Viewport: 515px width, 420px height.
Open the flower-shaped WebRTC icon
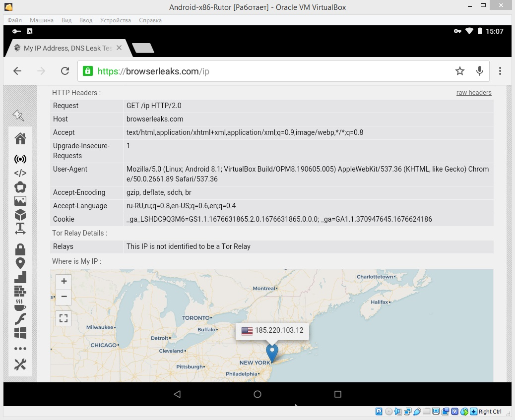(x=20, y=187)
